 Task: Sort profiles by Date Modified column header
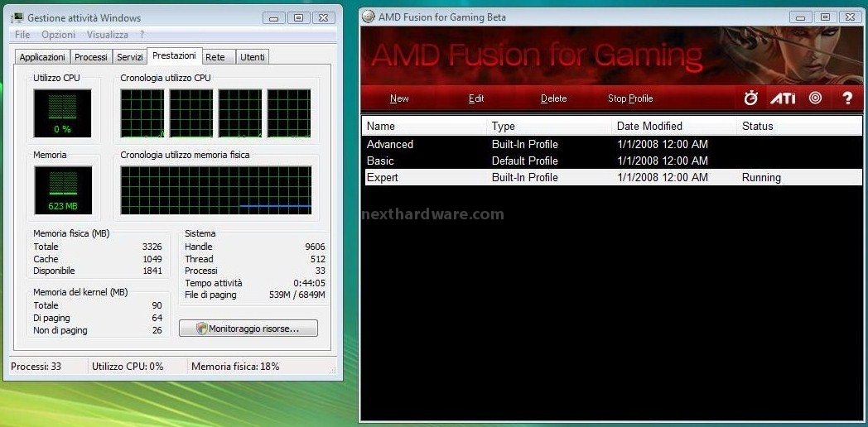pyautogui.click(x=674, y=126)
